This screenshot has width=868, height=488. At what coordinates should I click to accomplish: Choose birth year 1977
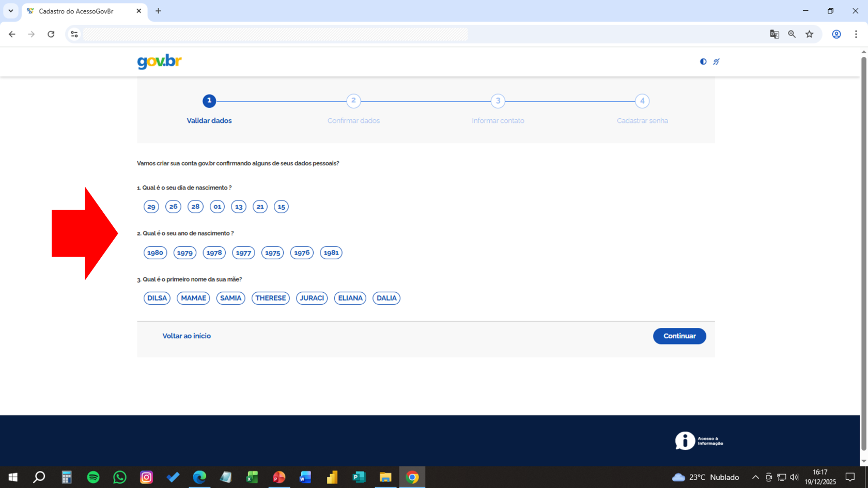coord(243,253)
